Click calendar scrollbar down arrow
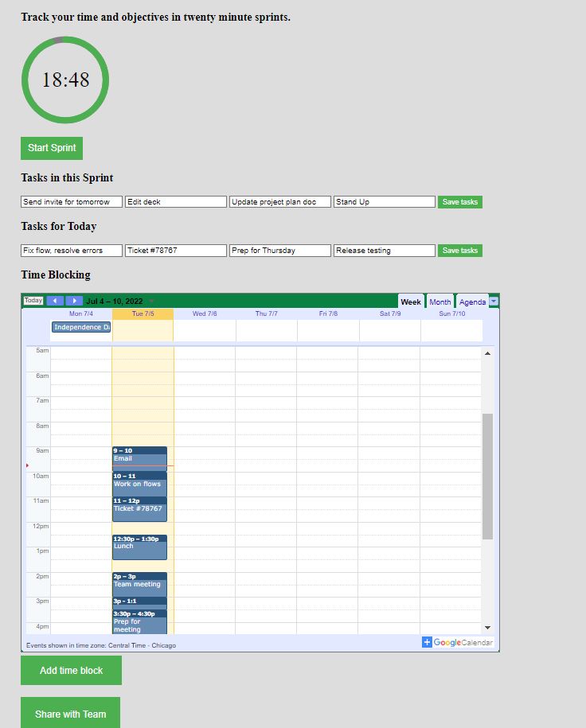586x728 pixels. pyautogui.click(x=487, y=628)
